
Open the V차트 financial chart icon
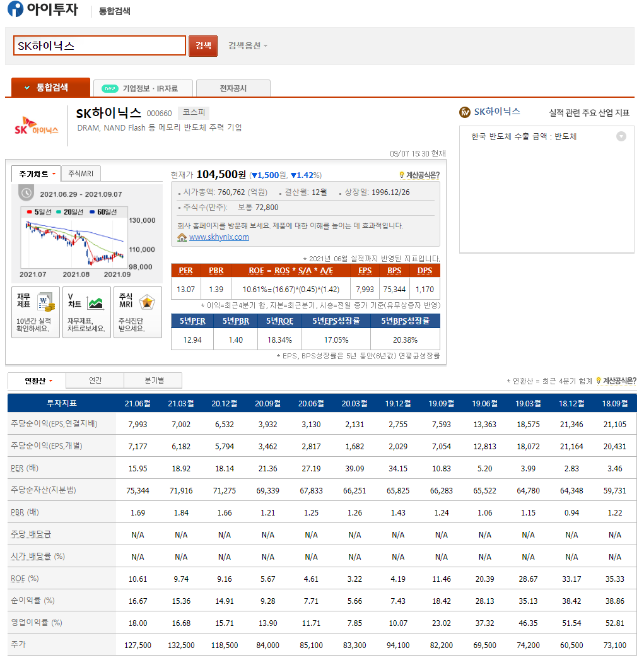86,312
